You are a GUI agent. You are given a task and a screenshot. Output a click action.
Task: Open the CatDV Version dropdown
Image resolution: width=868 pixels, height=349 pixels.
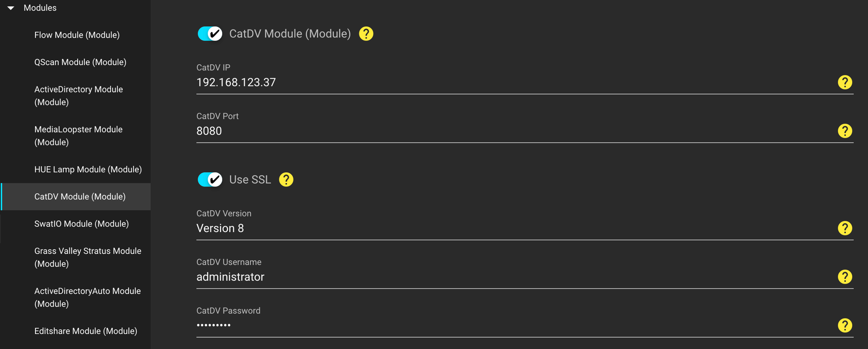coord(512,228)
